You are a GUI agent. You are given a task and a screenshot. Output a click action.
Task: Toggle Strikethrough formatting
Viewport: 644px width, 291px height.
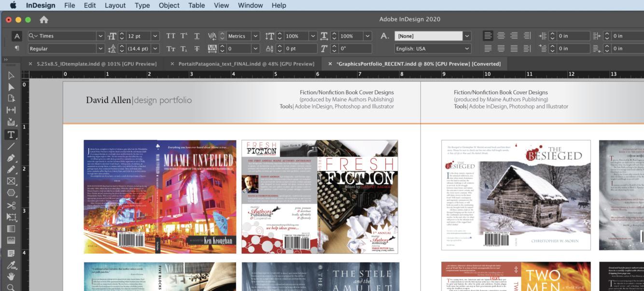pos(197,49)
